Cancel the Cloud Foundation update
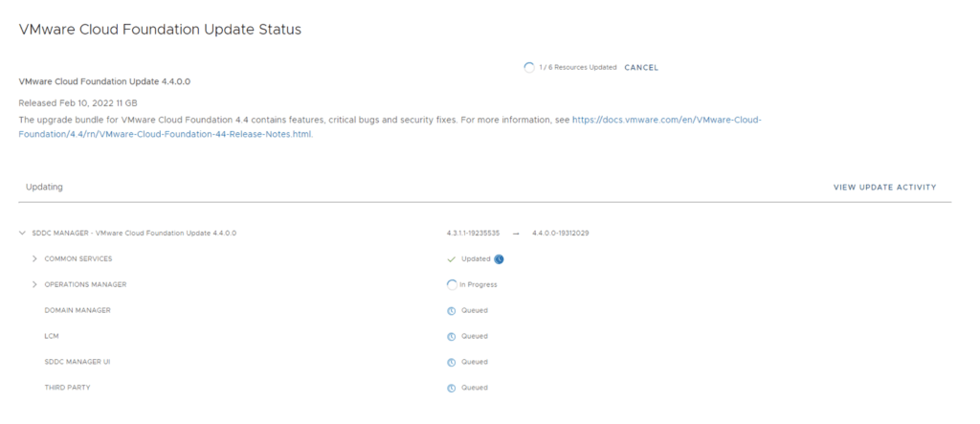The width and height of the screenshot is (980, 424). click(x=641, y=68)
